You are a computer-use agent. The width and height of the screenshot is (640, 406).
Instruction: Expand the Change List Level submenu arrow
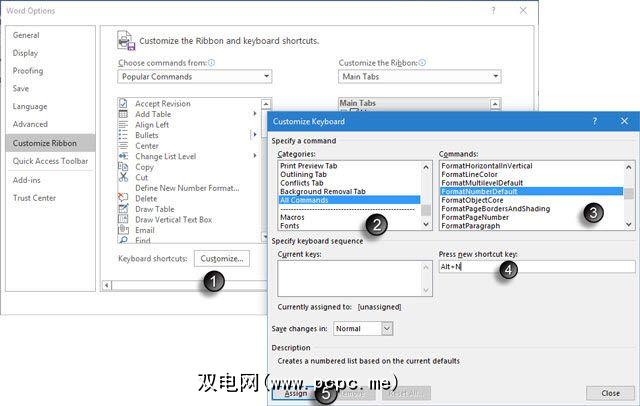(x=255, y=155)
